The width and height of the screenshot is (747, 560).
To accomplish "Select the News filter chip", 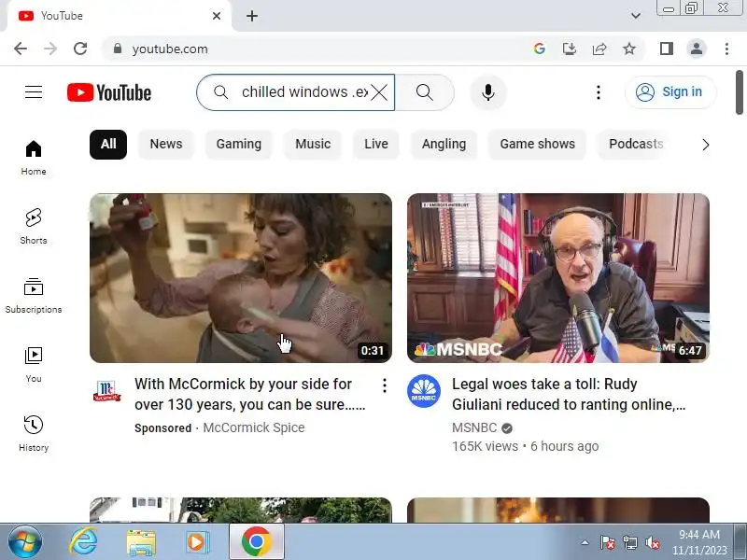I will 166,145.
